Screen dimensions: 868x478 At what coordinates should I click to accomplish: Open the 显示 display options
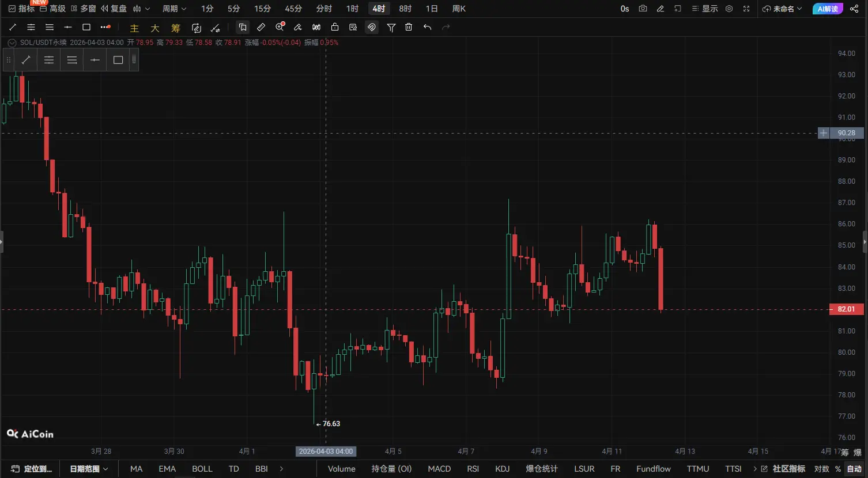(704, 9)
